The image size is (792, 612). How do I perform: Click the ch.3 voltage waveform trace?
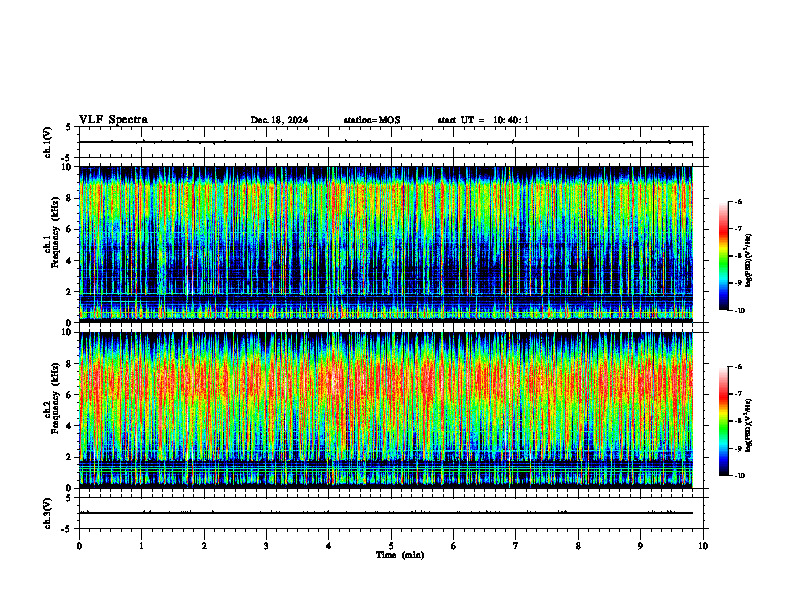pos(386,513)
